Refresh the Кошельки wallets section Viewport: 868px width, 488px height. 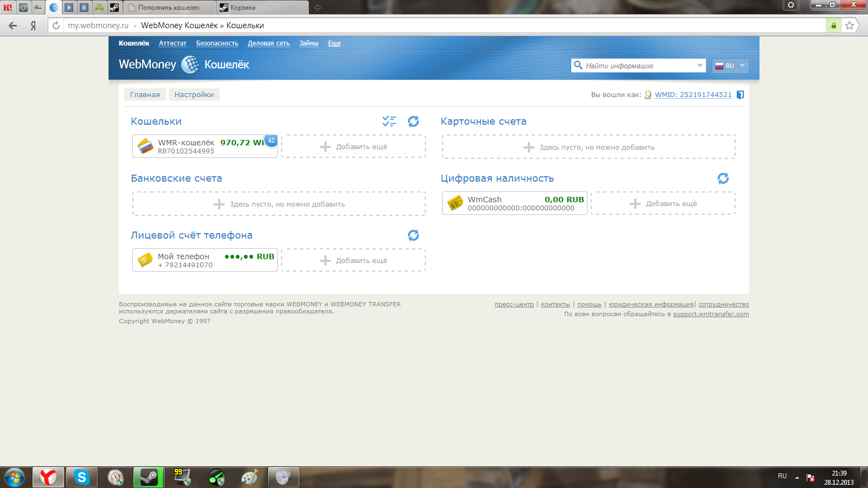pos(413,121)
